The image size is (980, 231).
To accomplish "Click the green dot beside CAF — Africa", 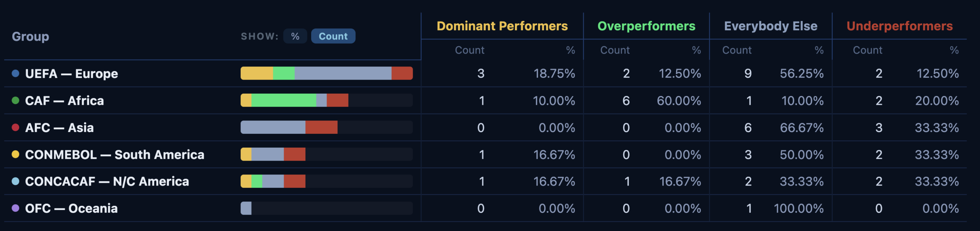I will (x=15, y=101).
